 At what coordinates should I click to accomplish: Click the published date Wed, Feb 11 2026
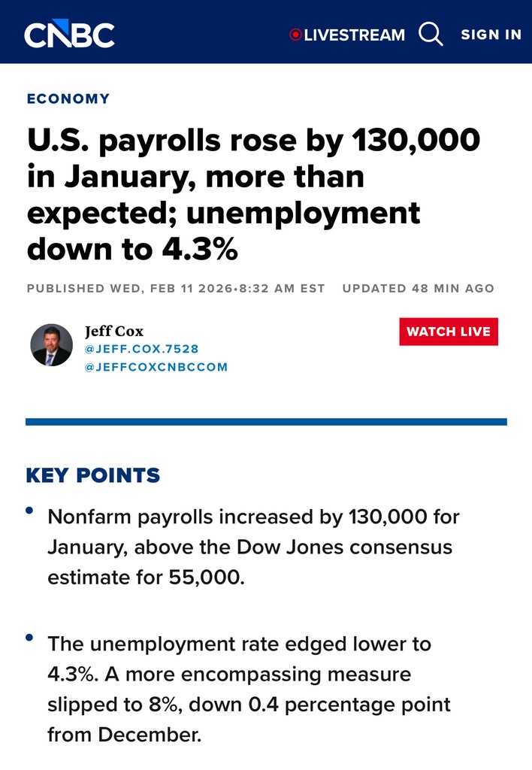click(x=176, y=288)
